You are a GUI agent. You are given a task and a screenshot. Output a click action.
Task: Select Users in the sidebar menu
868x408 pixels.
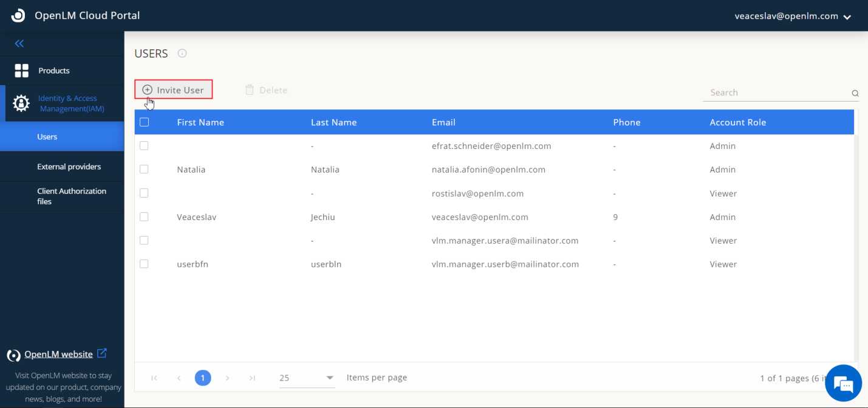(x=47, y=137)
